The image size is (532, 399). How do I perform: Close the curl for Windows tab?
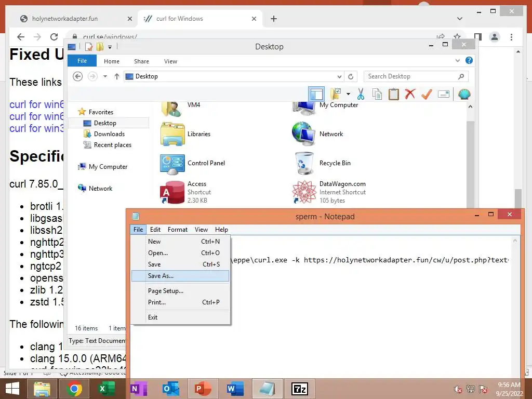(254, 19)
